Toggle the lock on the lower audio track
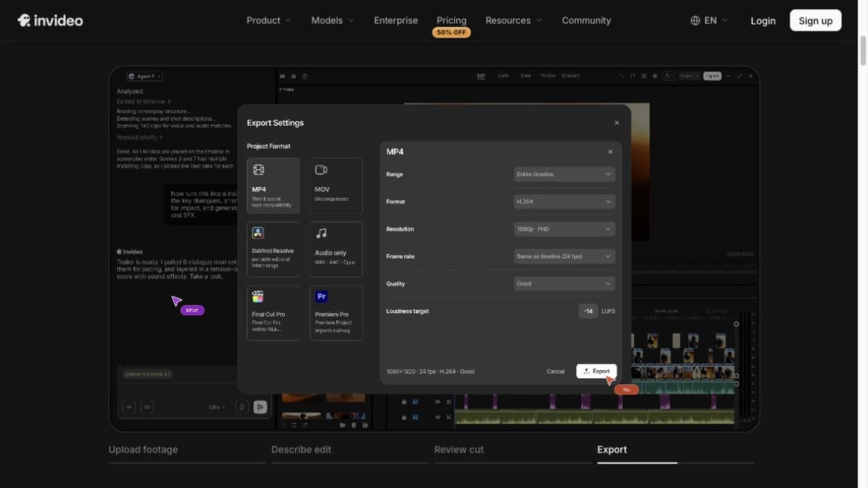 (404, 417)
